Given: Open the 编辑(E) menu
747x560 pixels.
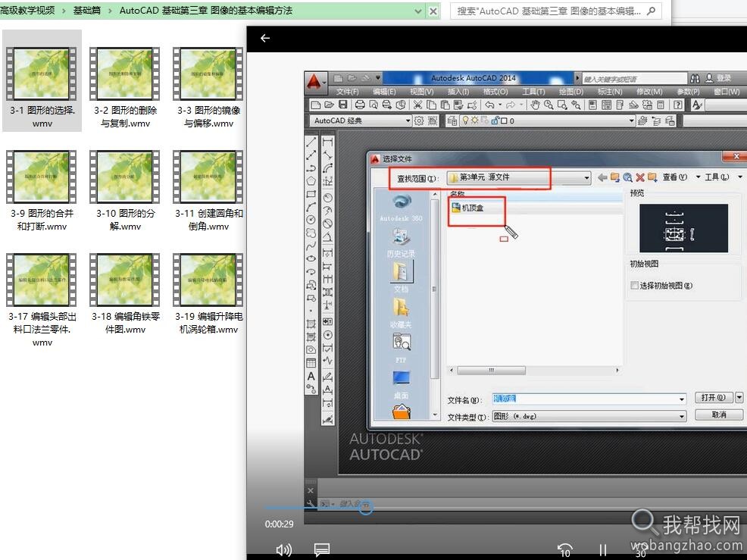Looking at the screenshot, I should click(x=384, y=92).
